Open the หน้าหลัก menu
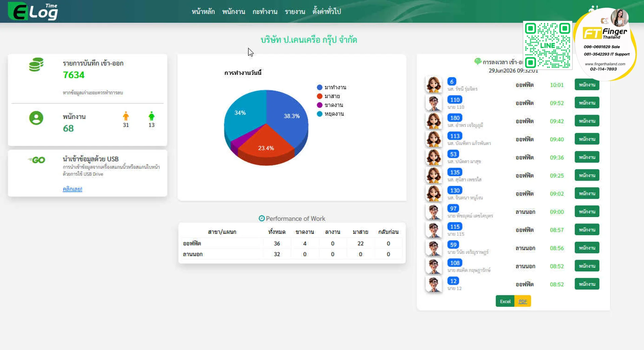644x350 pixels. click(x=203, y=11)
